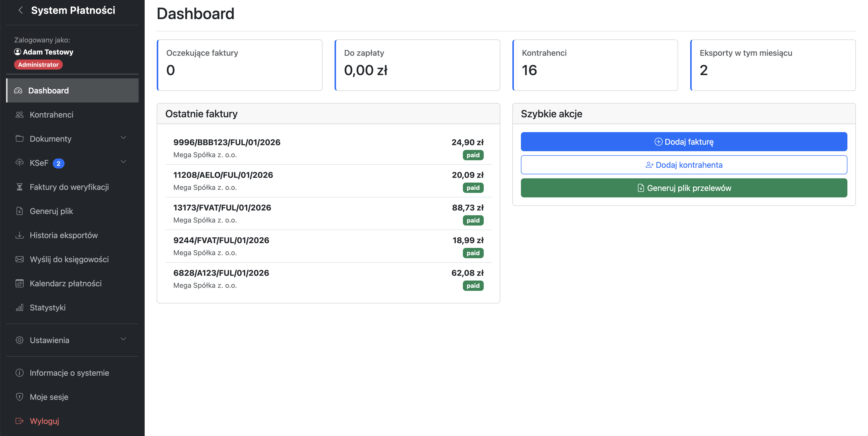Click the paid badge under 88,73 zł
Image resolution: width=868 pixels, height=436 pixels.
click(x=473, y=220)
